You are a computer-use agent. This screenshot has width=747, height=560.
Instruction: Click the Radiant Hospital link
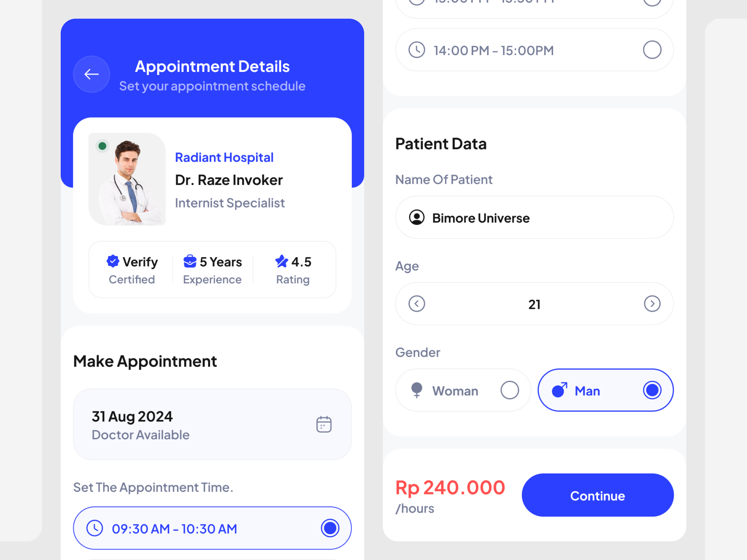click(224, 158)
